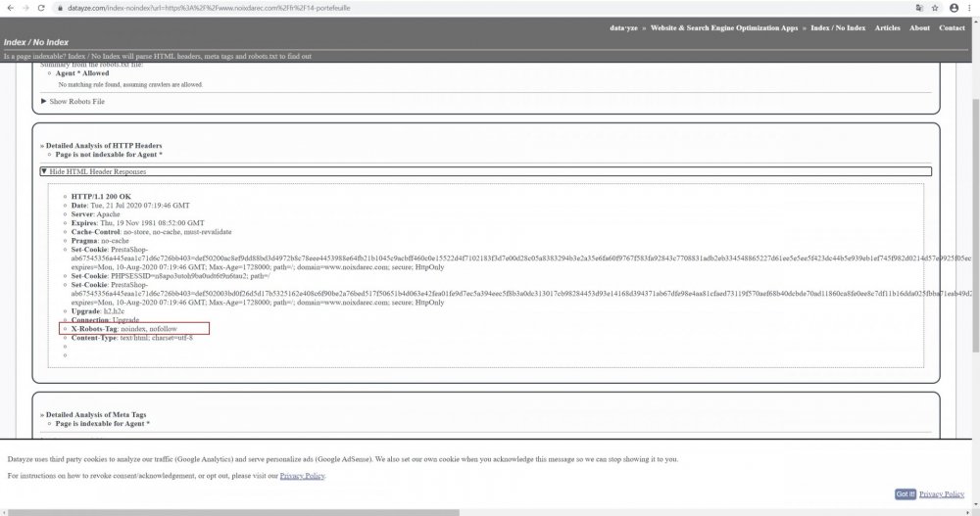Open the About menu item
The height and width of the screenshot is (516, 980).
[919, 28]
